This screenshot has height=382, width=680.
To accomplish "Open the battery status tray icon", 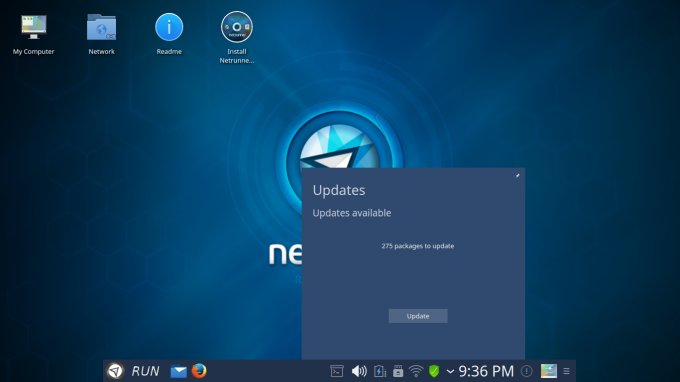I will (x=379, y=371).
